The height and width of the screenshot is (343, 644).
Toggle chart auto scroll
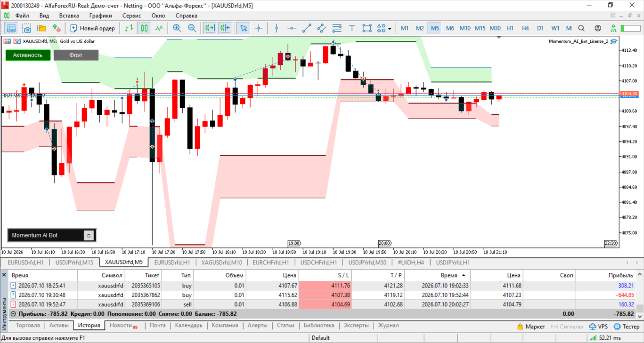tap(210, 28)
